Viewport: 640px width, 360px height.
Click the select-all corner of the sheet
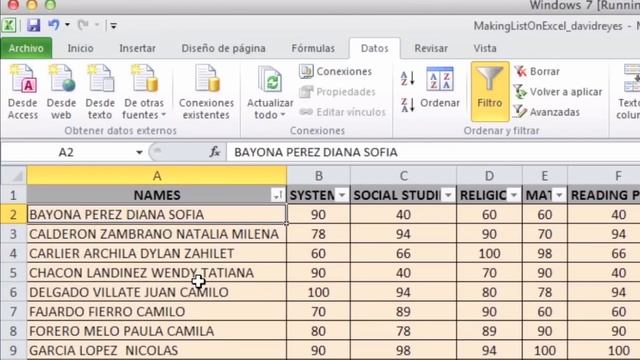(13, 176)
